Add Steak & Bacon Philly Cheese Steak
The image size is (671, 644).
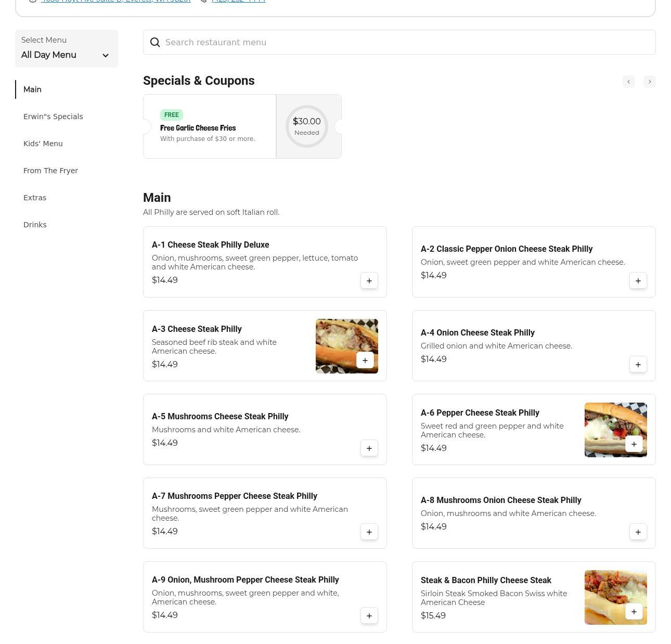634,612
